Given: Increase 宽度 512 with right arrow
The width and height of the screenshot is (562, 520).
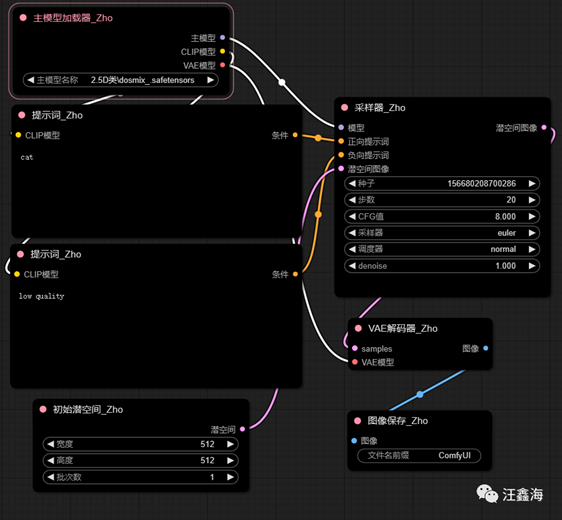Looking at the screenshot, I should point(230,444).
